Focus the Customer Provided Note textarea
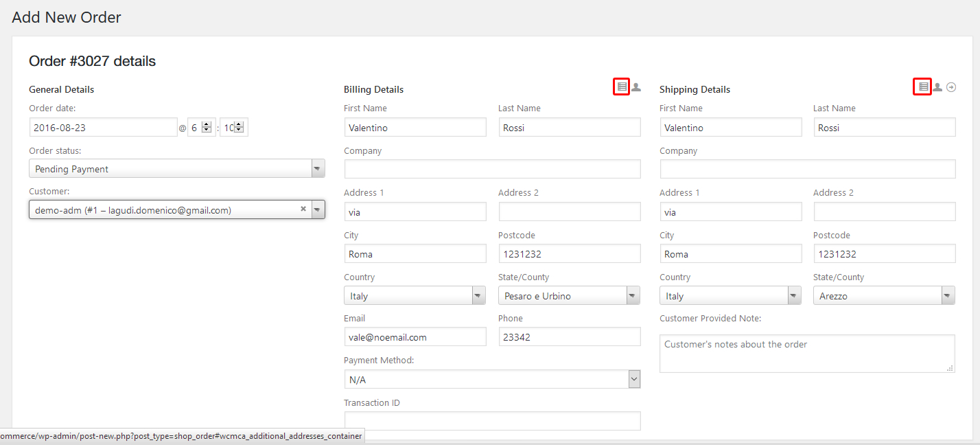This screenshot has height=445, width=980. point(806,354)
